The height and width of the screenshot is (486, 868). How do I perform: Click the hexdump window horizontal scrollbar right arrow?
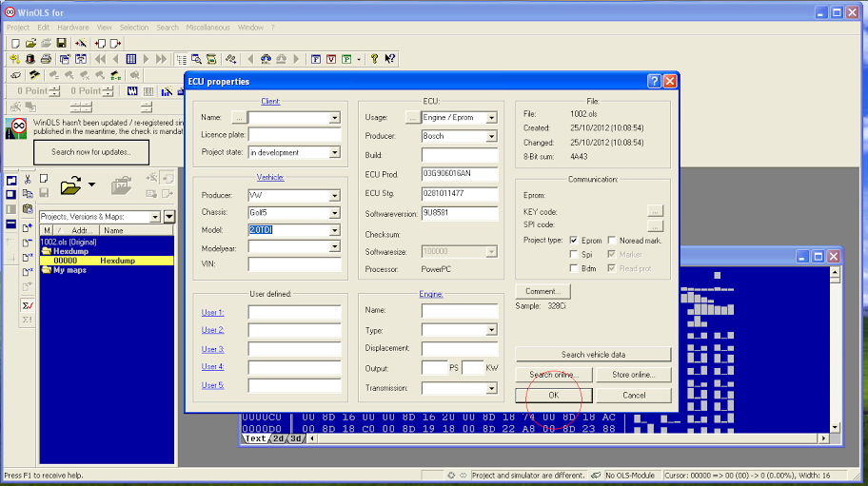[823, 438]
